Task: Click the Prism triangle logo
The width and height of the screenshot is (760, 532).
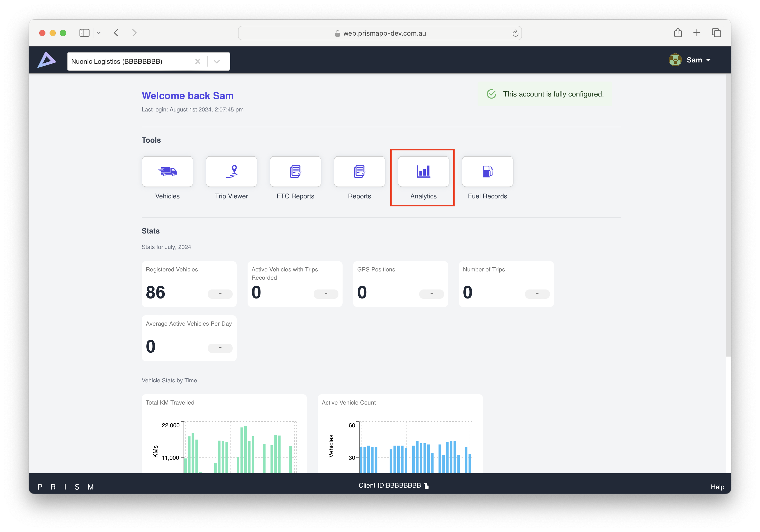Action: pos(46,60)
